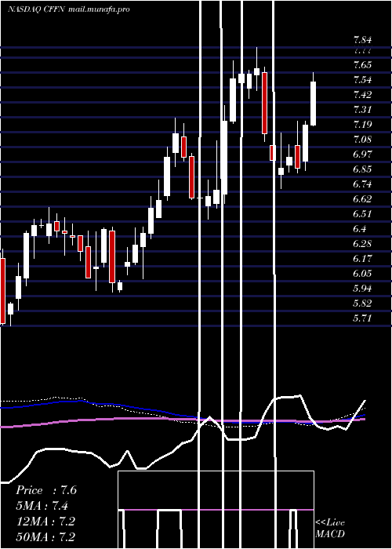Click the 7.42 price axis label
Viewport: 392px width, 549px height.
click(362, 95)
